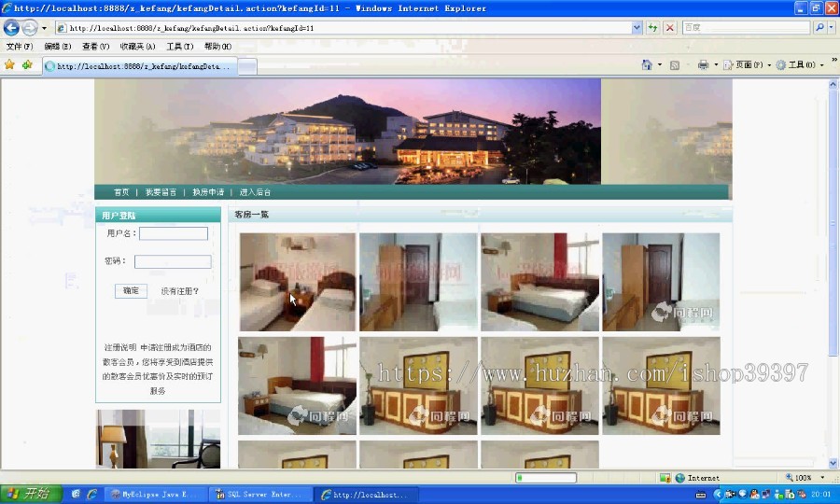
Task: Click the address bar URL field
Action: coord(343,28)
